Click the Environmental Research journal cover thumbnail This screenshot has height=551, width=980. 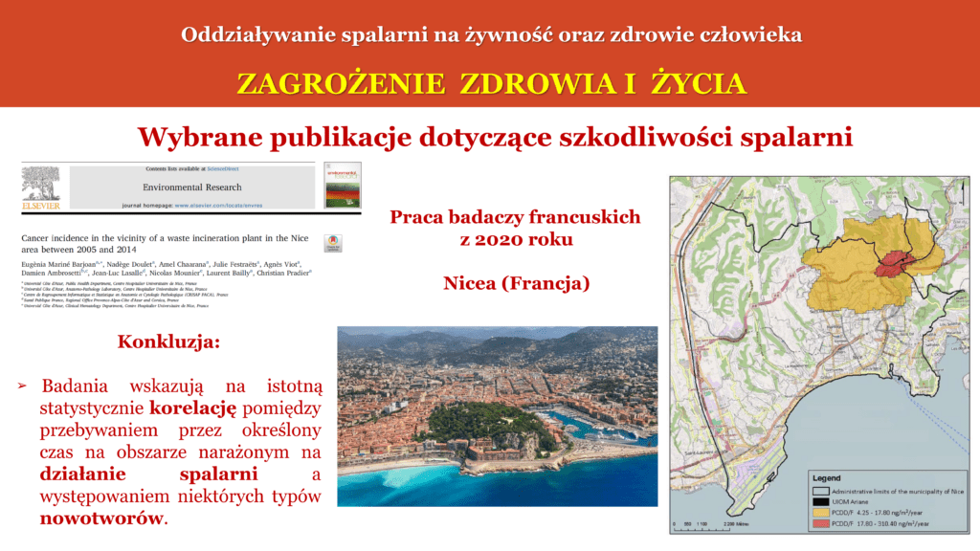tap(343, 186)
